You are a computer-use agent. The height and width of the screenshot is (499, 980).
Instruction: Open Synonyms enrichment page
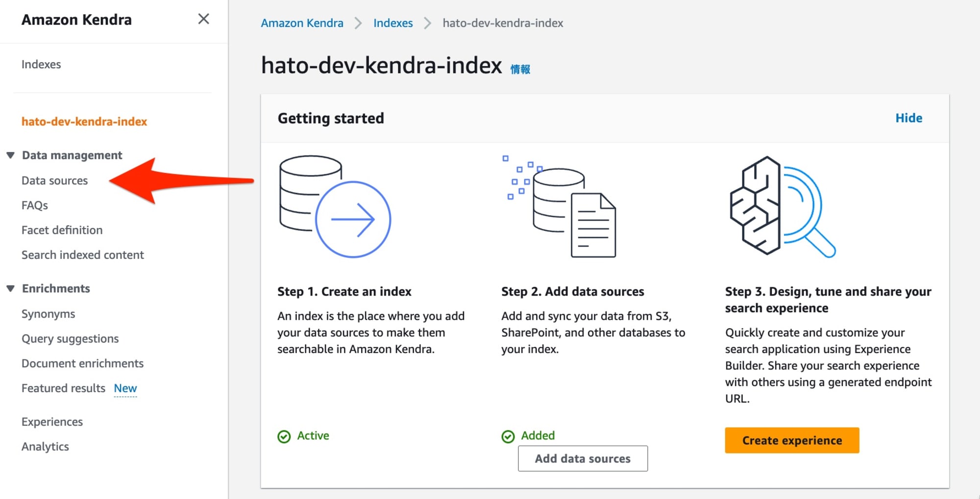[49, 314]
